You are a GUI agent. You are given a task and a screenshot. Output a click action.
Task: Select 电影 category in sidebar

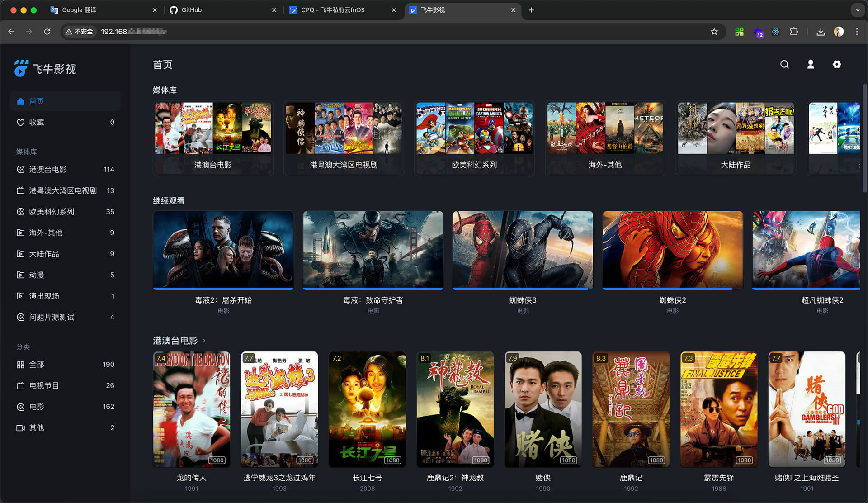(x=65, y=407)
